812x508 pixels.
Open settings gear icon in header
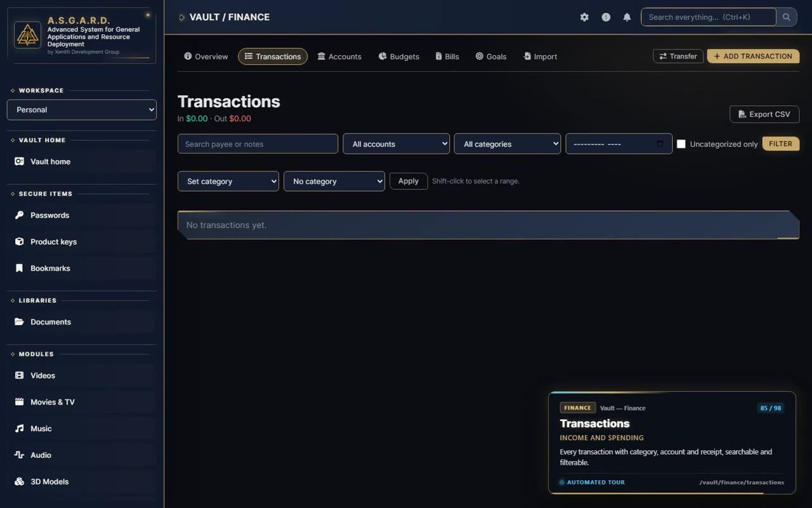pos(584,17)
